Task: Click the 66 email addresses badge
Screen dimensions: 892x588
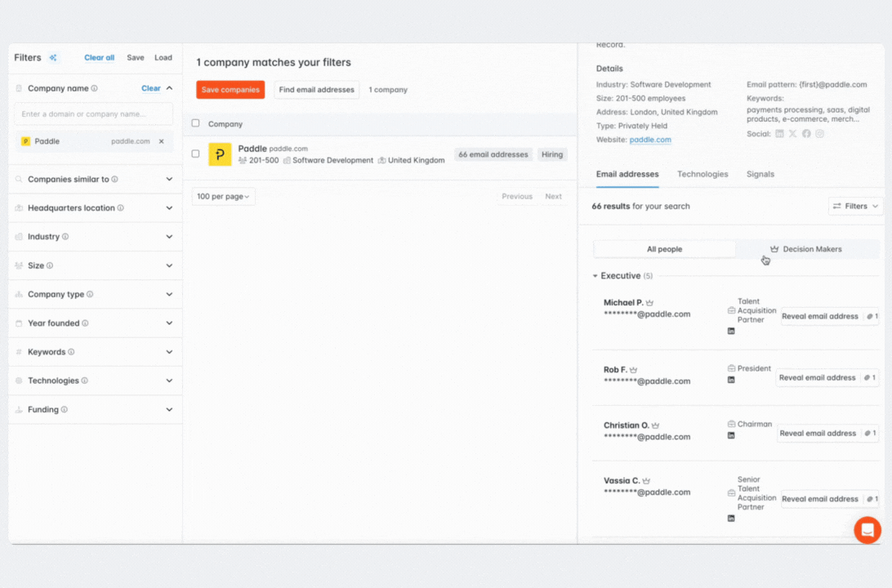Action: tap(493, 154)
